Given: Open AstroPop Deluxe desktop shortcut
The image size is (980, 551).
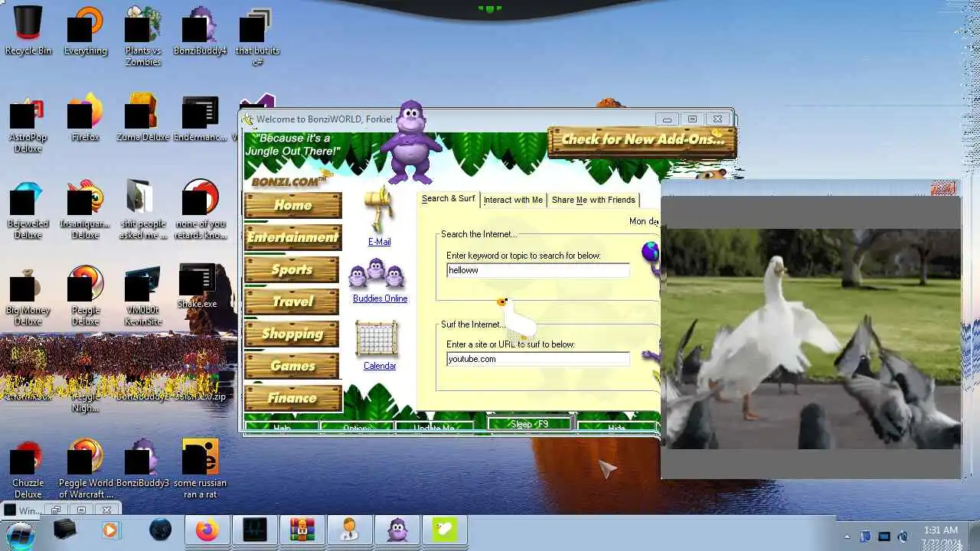Looking at the screenshot, I should coord(28,122).
